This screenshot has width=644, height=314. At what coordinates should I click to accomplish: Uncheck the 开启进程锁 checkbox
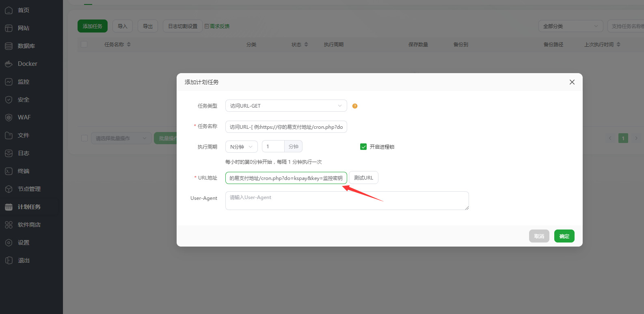(x=363, y=147)
